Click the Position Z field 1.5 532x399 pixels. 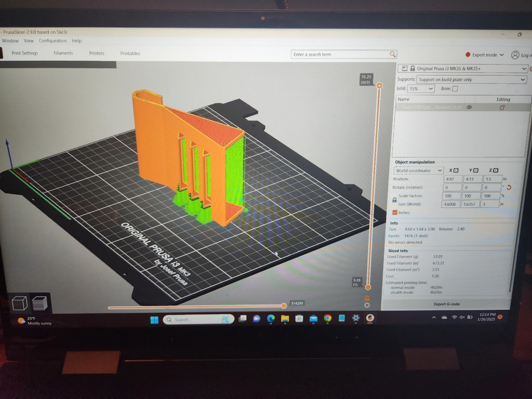[x=493, y=179]
